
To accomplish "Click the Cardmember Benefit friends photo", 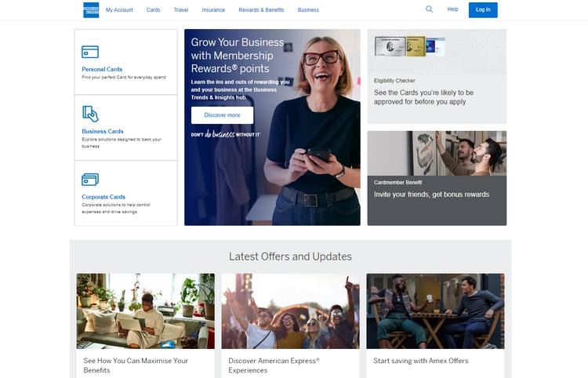I will pos(437,153).
